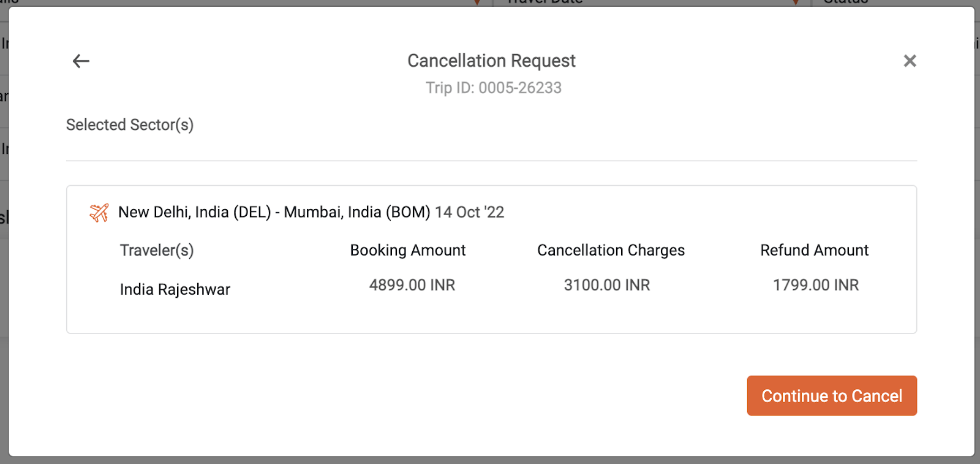This screenshot has height=464, width=980.
Task: Close the Cancellation Request dialog
Action: 910,61
